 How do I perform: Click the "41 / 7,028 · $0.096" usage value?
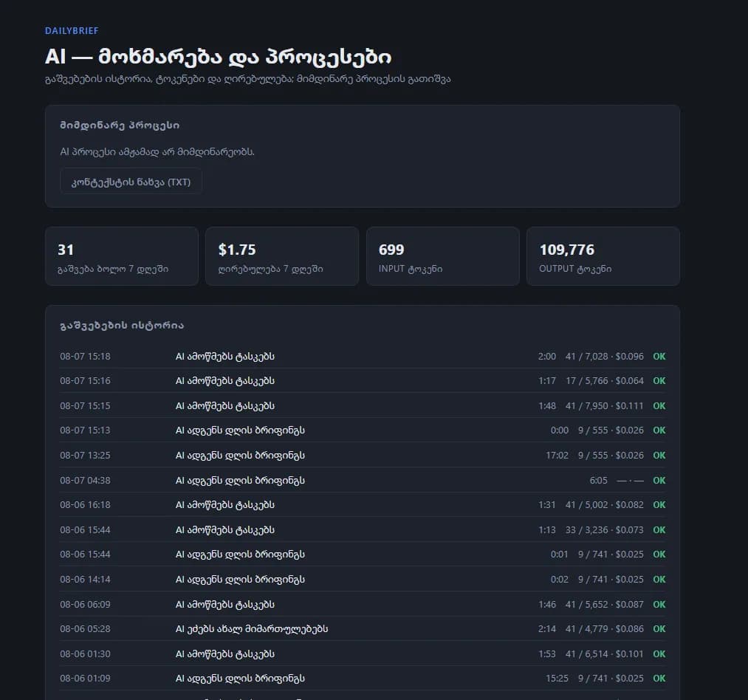tap(605, 357)
